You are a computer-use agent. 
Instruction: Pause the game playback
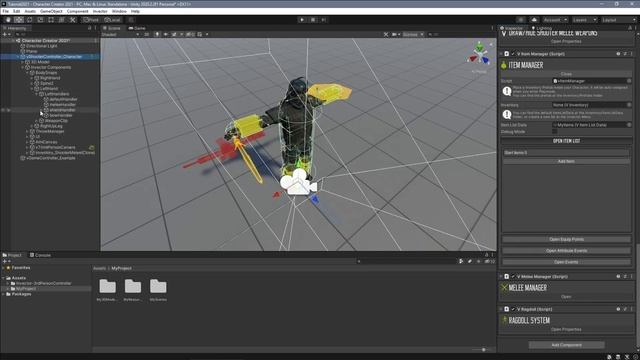tap(313, 20)
